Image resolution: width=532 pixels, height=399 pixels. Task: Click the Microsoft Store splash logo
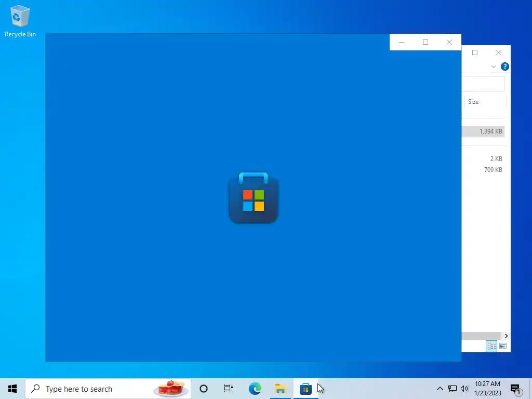pyautogui.click(x=254, y=197)
